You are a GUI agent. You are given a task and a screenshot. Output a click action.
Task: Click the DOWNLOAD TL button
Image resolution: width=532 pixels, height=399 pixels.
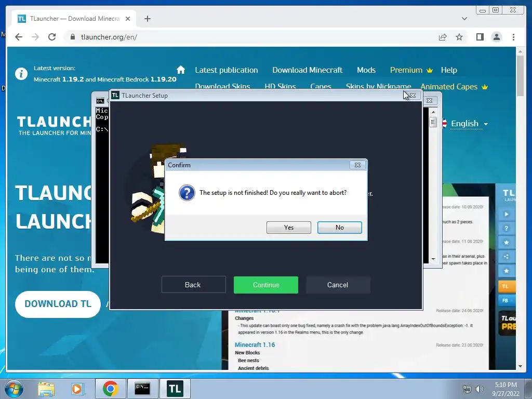pyautogui.click(x=58, y=303)
